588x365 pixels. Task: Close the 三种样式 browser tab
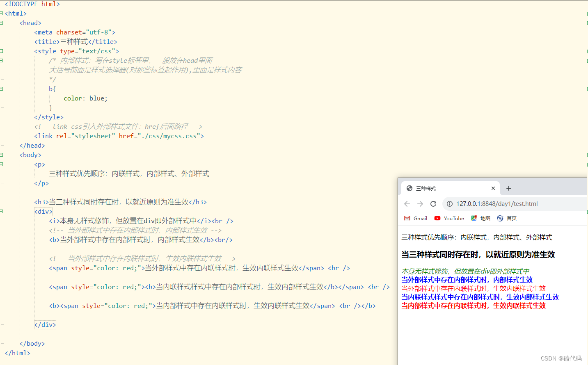click(x=493, y=188)
